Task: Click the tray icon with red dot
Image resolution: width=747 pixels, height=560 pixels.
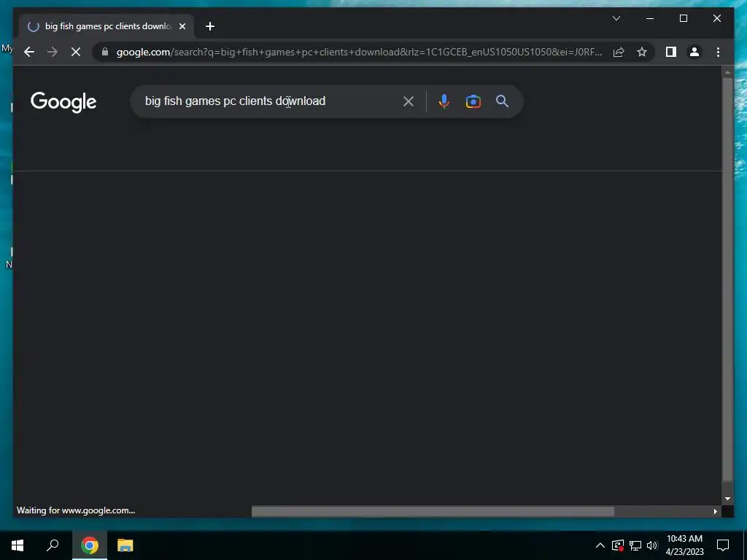Action: pyautogui.click(x=617, y=545)
